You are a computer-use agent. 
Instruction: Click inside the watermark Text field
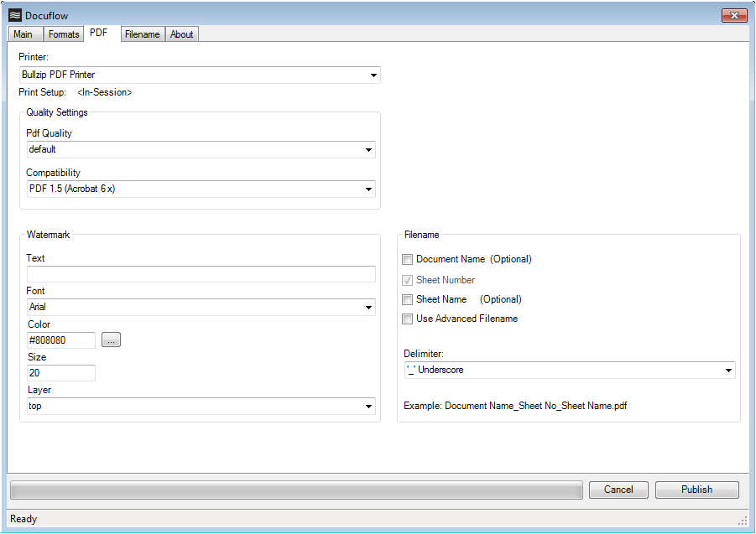coord(201,273)
